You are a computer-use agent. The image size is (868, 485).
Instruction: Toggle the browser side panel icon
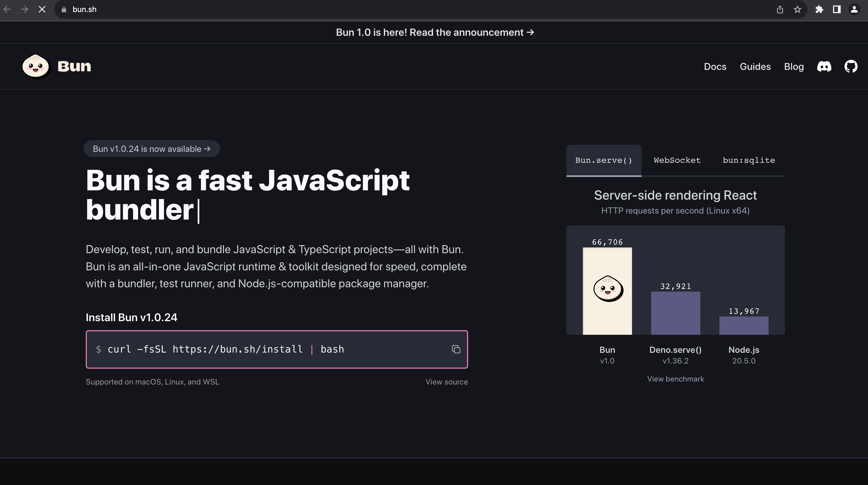(837, 10)
